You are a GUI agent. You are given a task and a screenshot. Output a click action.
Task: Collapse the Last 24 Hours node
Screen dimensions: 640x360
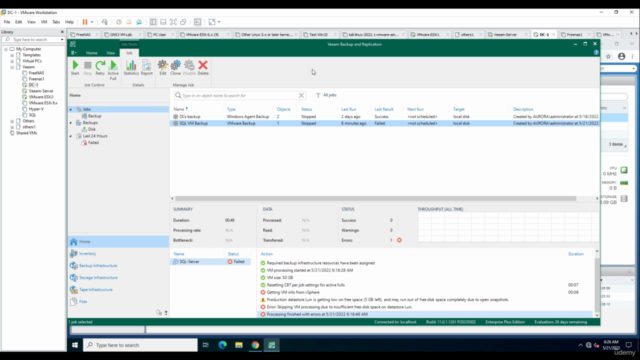tap(71, 136)
